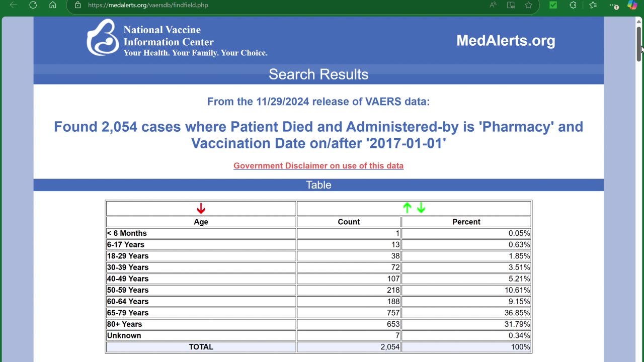Click the percent value 36.85%
This screenshot has width=644, height=362.
click(517, 313)
